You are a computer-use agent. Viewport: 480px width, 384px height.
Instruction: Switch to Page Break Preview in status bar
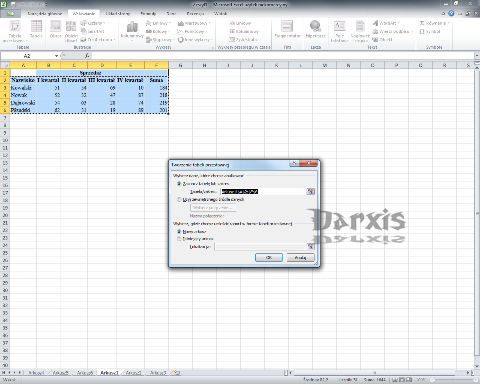pyautogui.click(x=409, y=380)
